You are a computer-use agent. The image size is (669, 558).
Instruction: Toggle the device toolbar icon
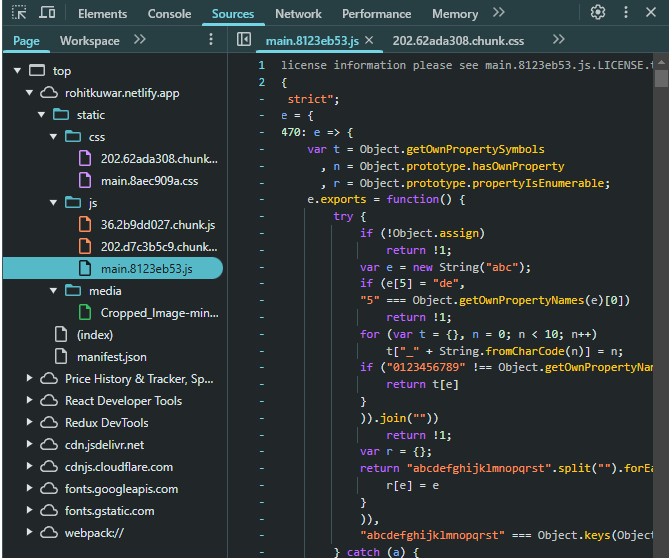pos(48,14)
